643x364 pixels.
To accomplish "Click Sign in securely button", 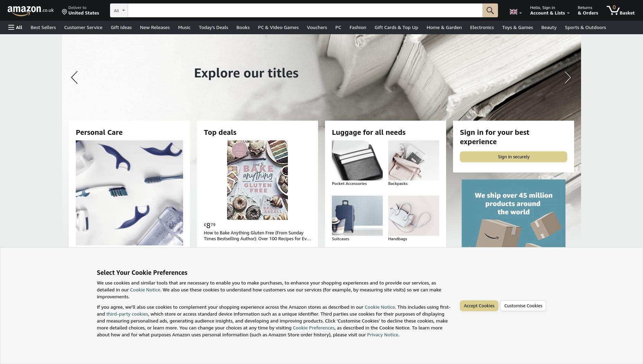I will [514, 157].
